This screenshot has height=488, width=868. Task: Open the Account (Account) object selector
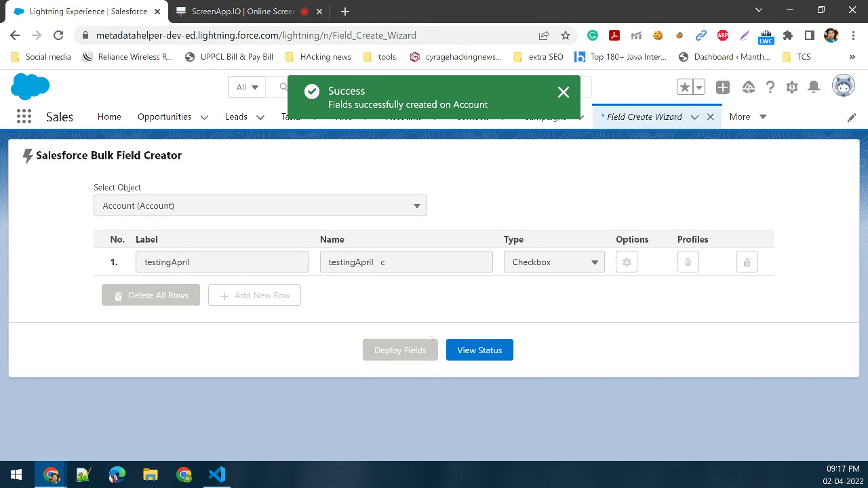(x=260, y=205)
